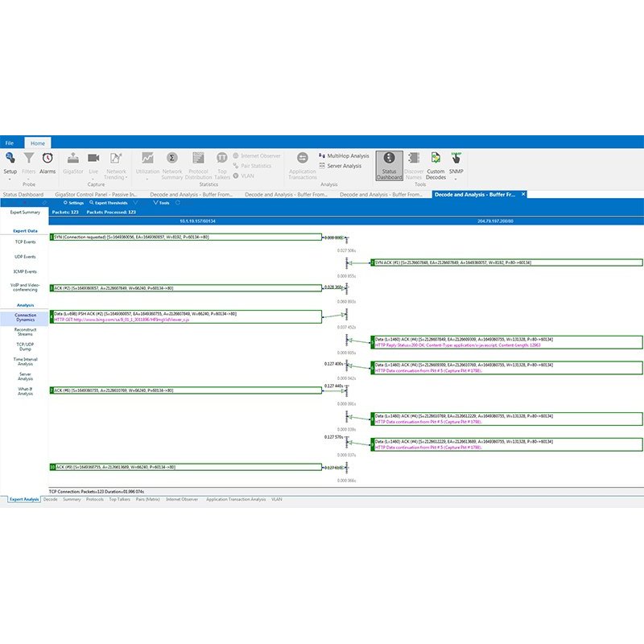Select packet 1 SYN connection requested

point(186,237)
